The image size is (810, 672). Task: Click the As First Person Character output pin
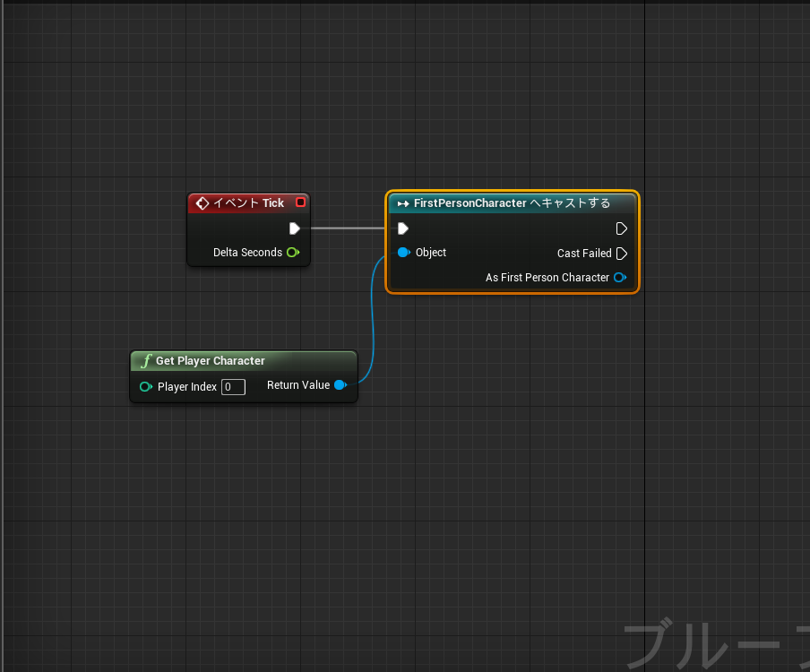click(x=620, y=278)
